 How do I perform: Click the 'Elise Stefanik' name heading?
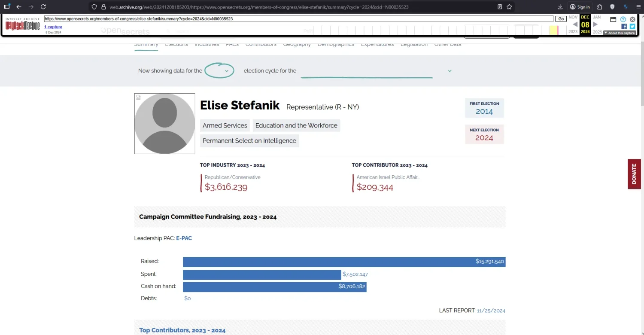240,106
